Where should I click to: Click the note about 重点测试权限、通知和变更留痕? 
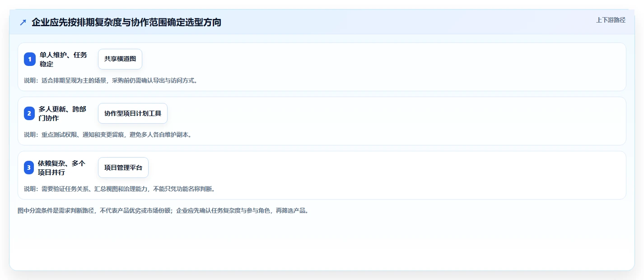(x=108, y=135)
